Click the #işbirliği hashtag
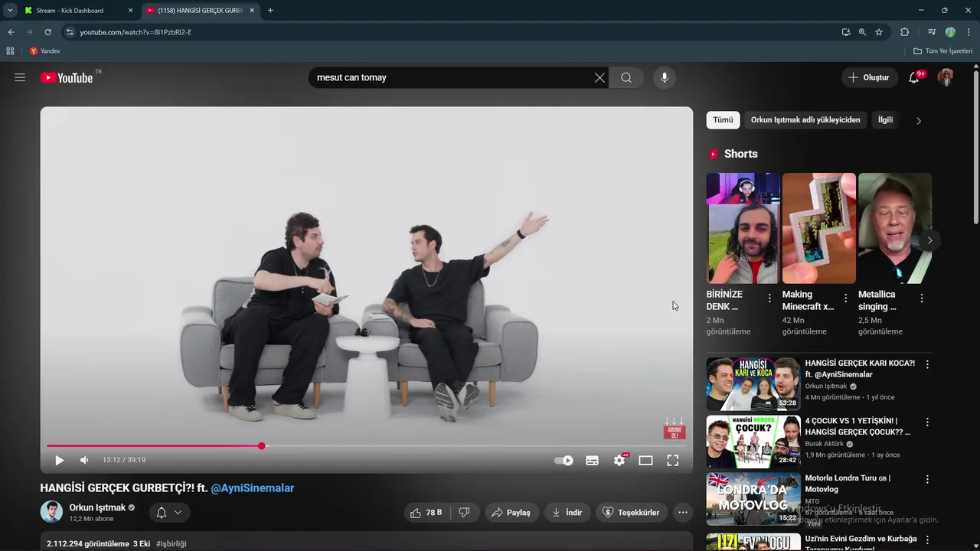The width and height of the screenshot is (980, 551). (171, 543)
